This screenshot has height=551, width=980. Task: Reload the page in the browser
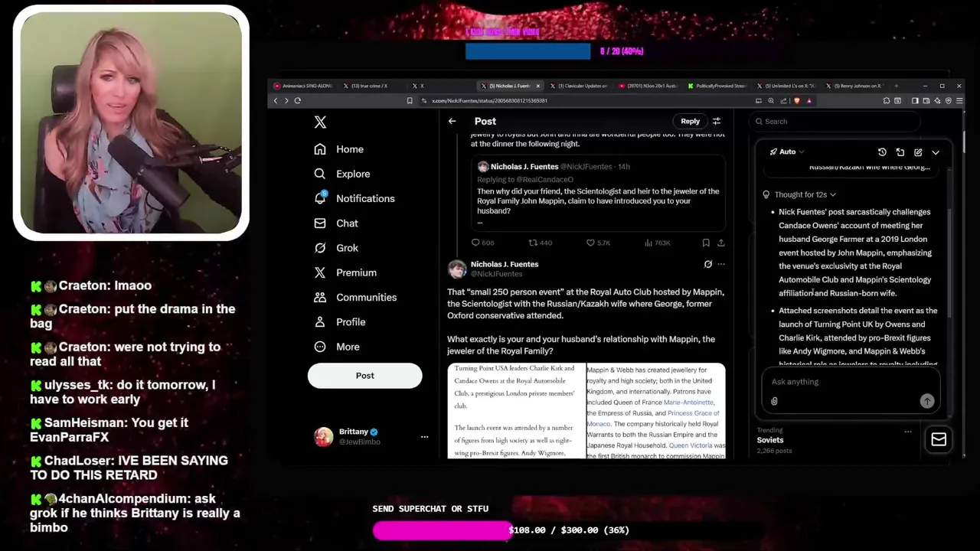coord(297,100)
